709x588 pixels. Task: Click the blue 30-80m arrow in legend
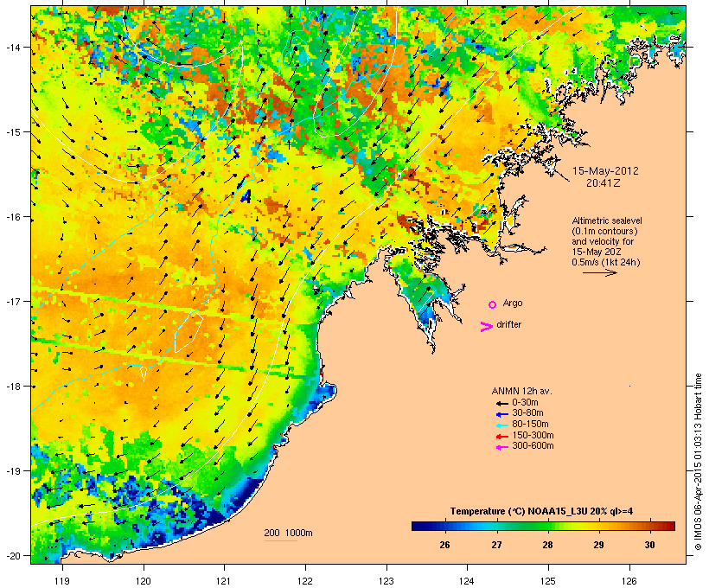pos(501,414)
